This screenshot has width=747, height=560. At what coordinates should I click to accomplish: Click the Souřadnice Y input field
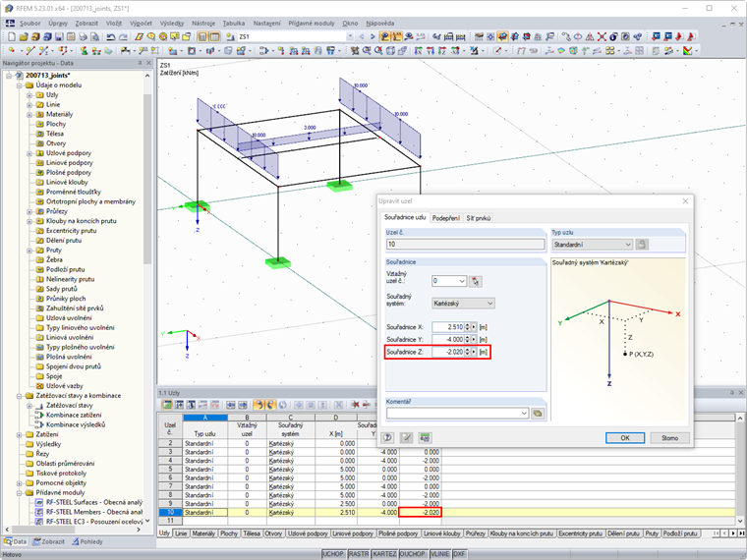(448, 340)
